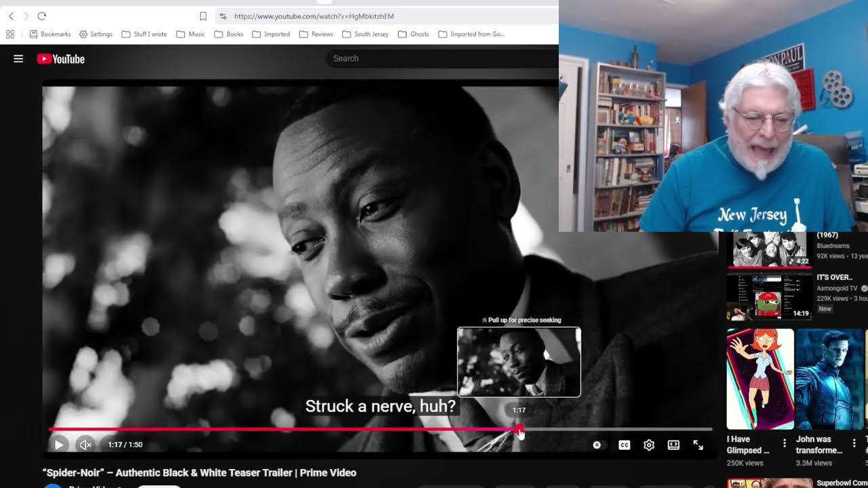Screen dimensions: 868x488
Task: Open the Bookmarks bookmark item
Action: click(x=50, y=34)
